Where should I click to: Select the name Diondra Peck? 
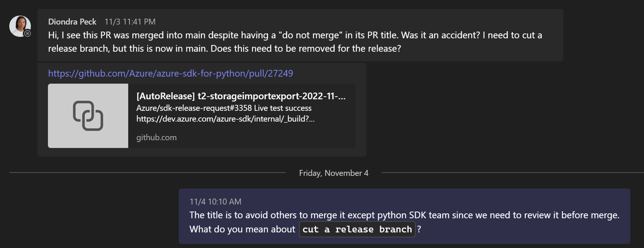(72, 22)
